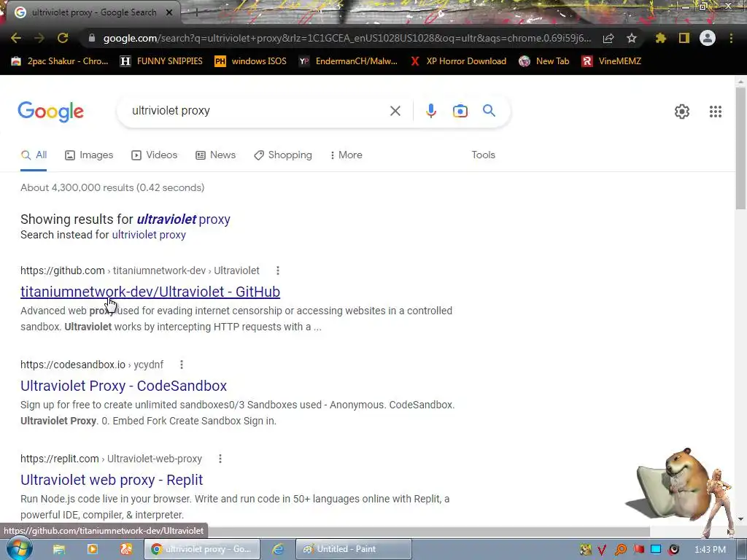Click the browser forward arrow
This screenshot has height=560, width=747.
[39, 38]
